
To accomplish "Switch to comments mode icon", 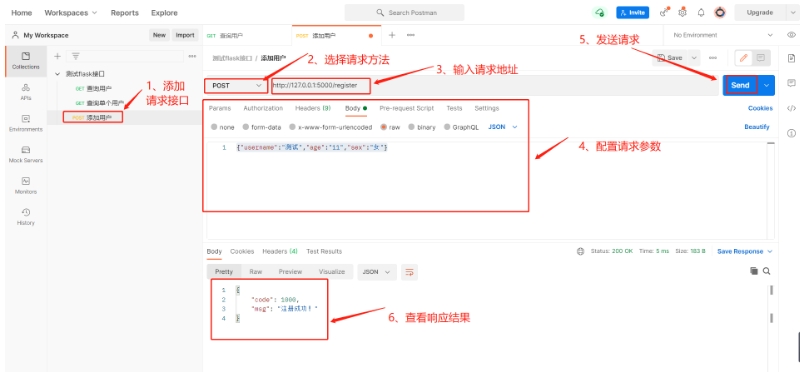I will tap(760, 58).
